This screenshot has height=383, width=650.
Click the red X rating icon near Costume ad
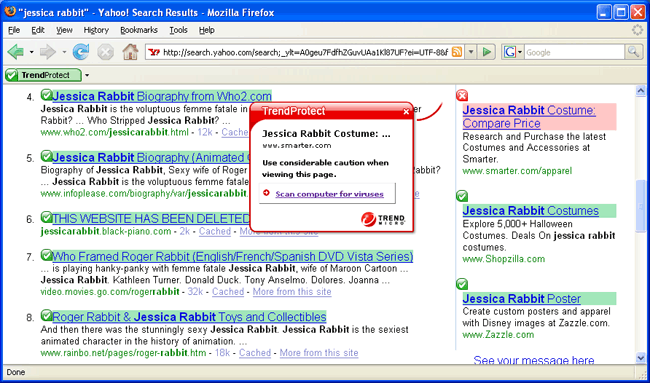tap(462, 96)
